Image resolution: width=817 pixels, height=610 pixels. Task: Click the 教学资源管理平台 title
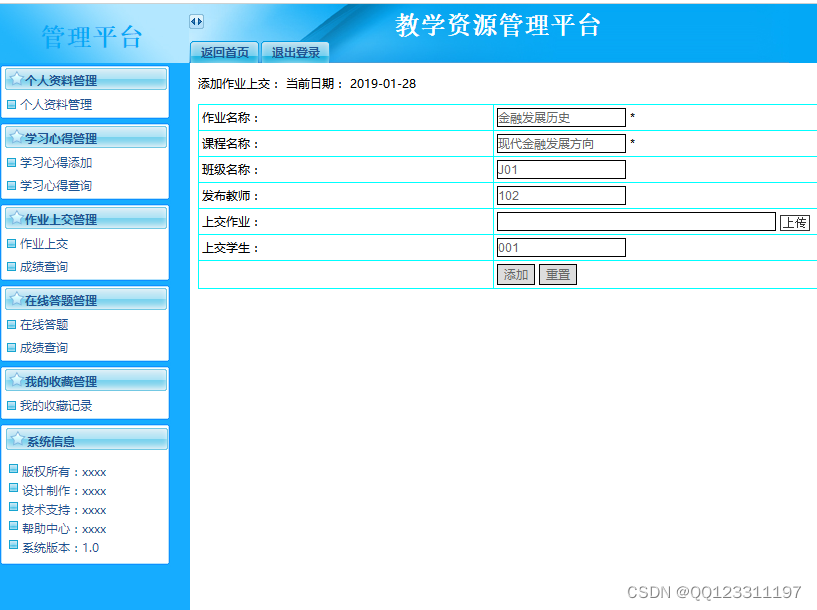click(498, 25)
